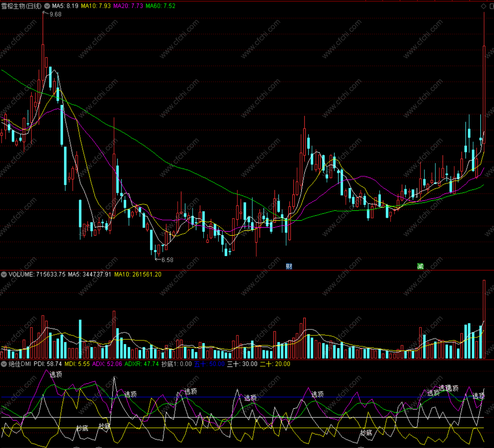Open the indicator dropdown beside 雪榕生物(日线)
The height and width of the screenshot is (448, 494).
[47, 6]
